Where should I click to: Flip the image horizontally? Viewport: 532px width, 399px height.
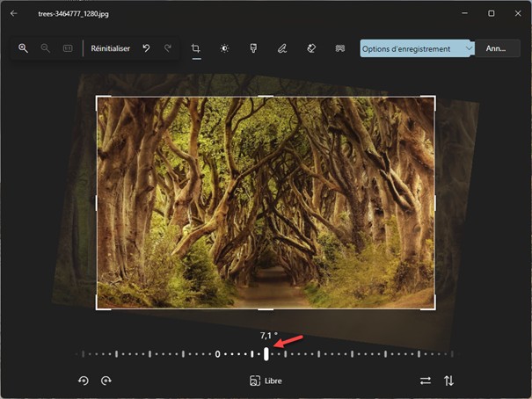[x=426, y=381]
